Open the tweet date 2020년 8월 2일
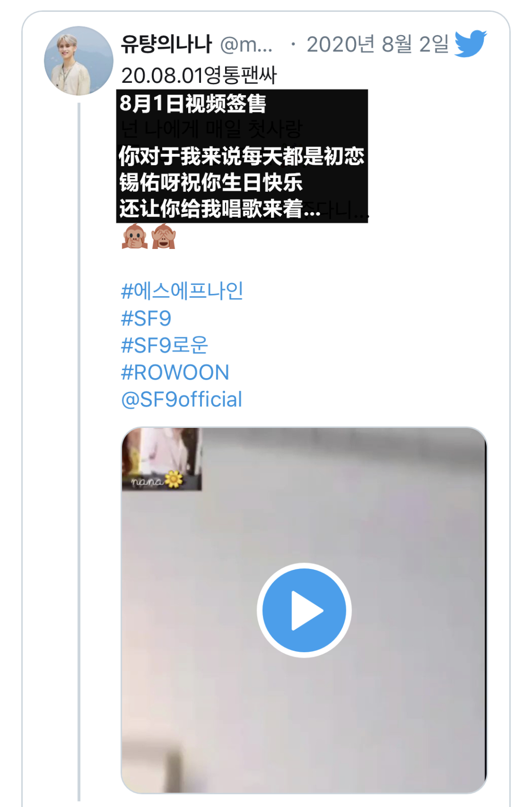This screenshot has height=807, width=532. click(378, 44)
